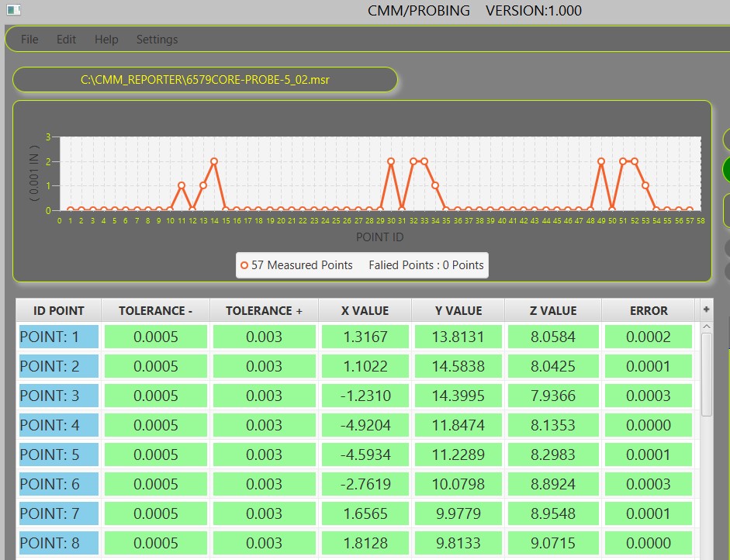Screen dimensions: 730x560
Task: Click X value 1.1022 cell
Action: point(365,366)
